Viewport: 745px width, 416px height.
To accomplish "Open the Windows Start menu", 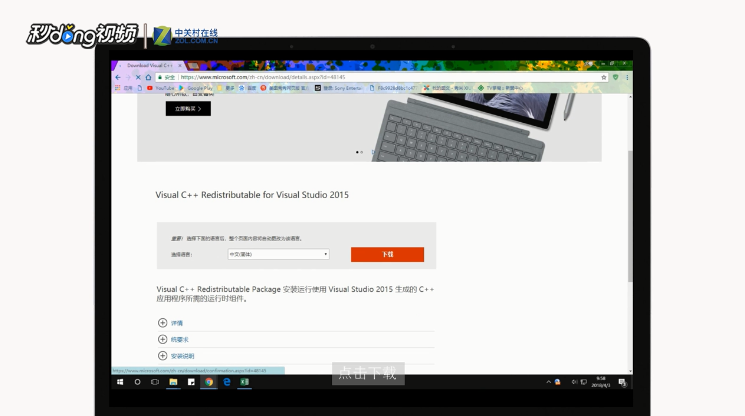I will click(120, 382).
